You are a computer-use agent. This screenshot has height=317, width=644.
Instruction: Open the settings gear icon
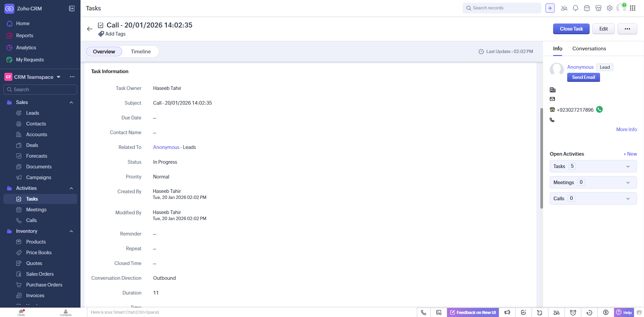tap(609, 8)
